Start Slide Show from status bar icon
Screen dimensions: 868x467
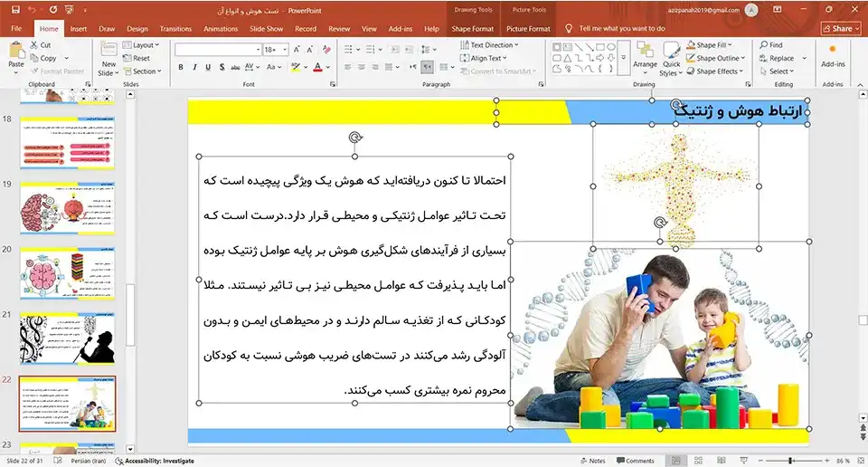pyautogui.click(x=743, y=461)
